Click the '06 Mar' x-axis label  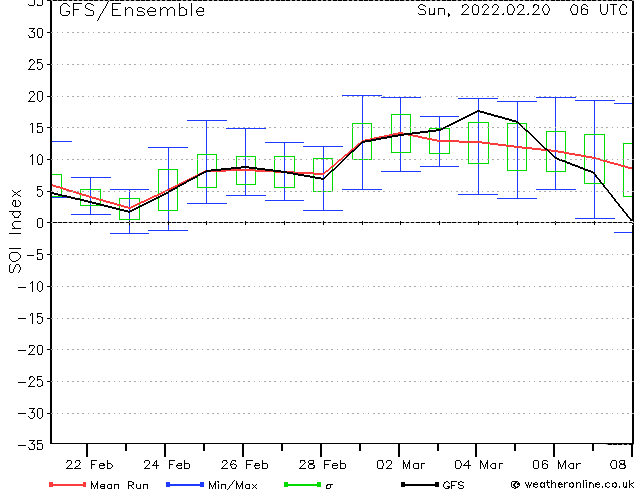tap(557, 465)
